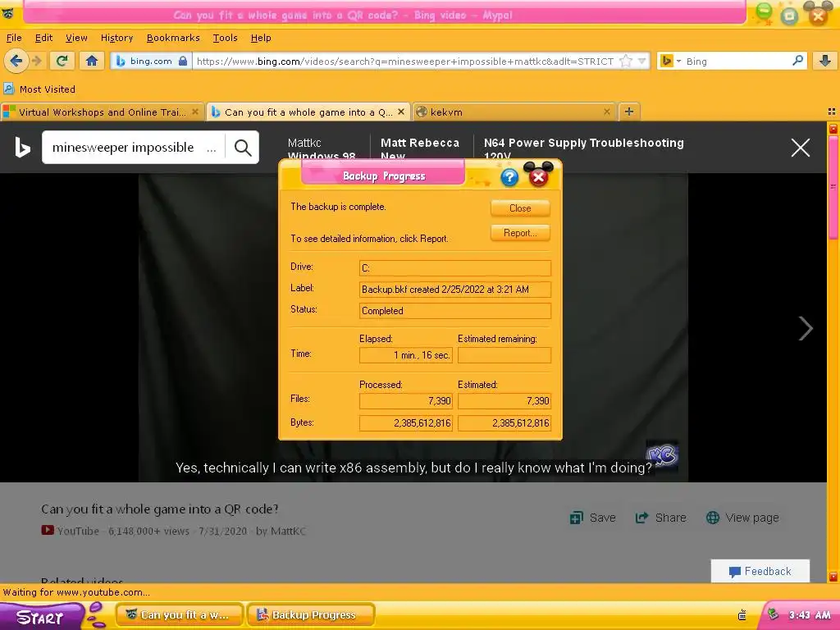Close the kekvm tab

coord(606,112)
